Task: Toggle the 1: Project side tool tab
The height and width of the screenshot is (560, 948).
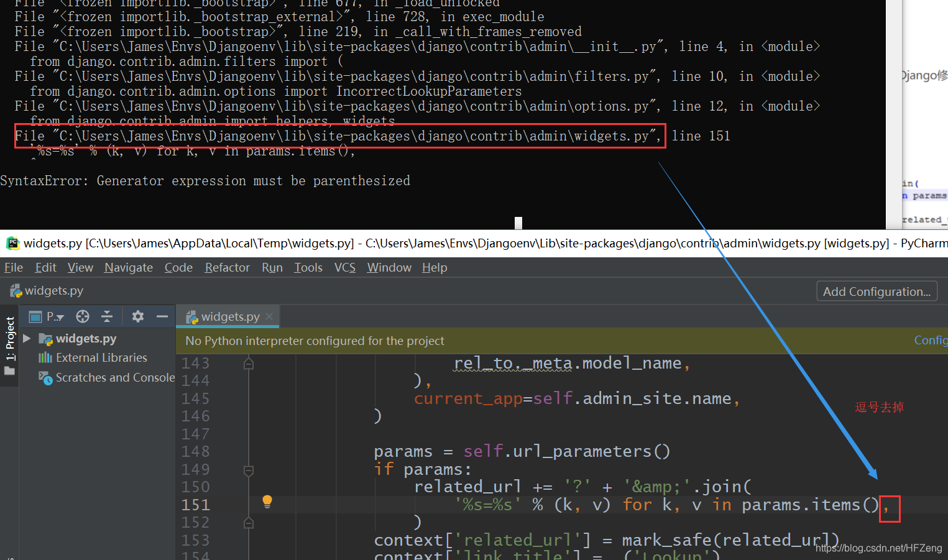Action: pyautogui.click(x=10, y=338)
